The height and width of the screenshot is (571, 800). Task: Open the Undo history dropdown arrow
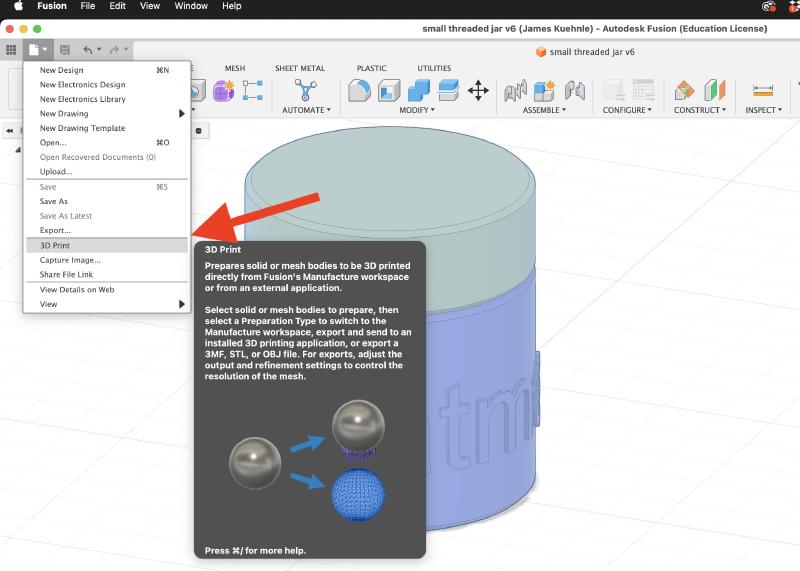point(99,49)
